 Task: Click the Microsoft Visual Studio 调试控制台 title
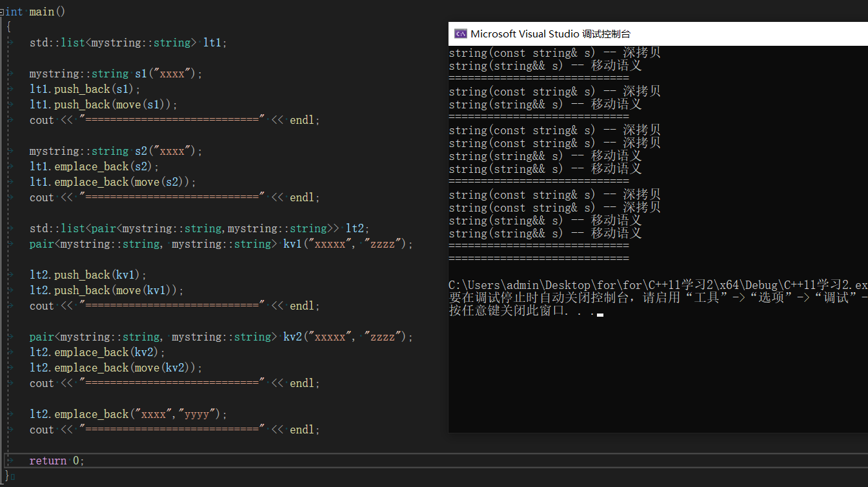pos(550,34)
